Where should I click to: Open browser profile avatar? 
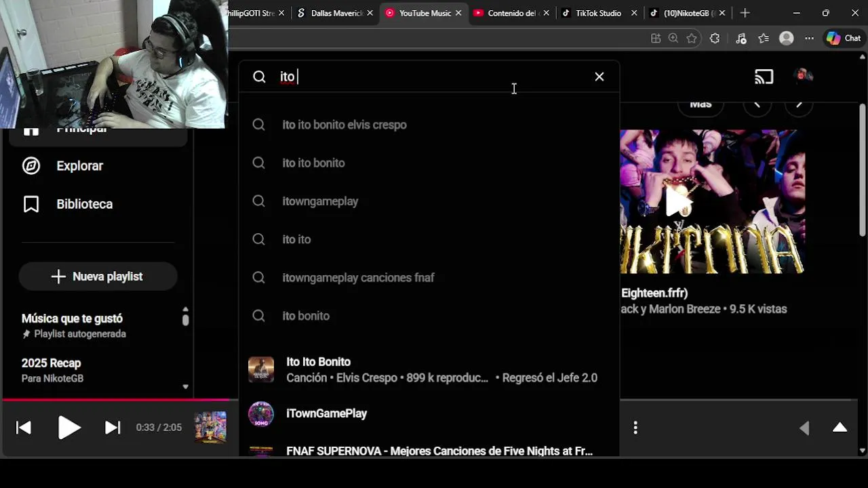(787, 39)
